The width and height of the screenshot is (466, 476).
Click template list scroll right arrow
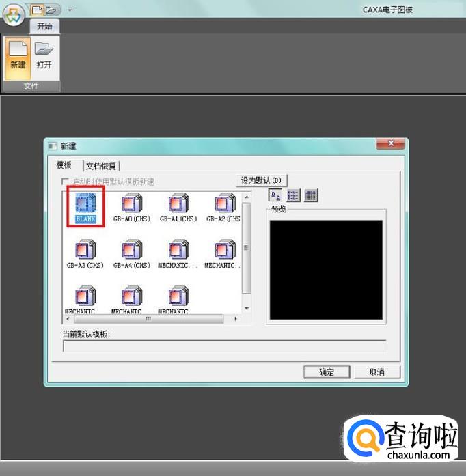236,319
